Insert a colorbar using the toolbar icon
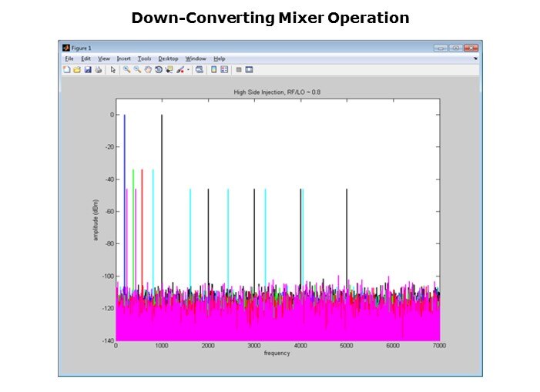This screenshot has height=392, width=540. coord(213,69)
